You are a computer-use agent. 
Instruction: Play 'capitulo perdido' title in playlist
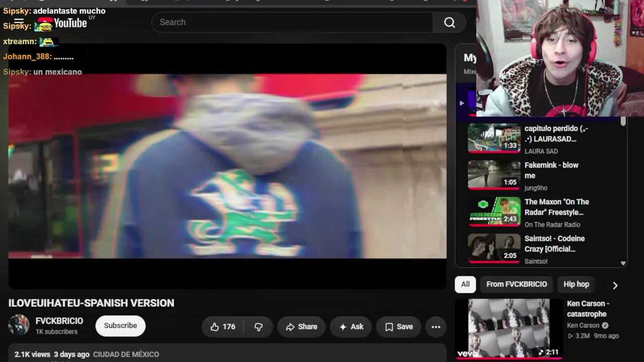pyautogui.click(x=556, y=134)
